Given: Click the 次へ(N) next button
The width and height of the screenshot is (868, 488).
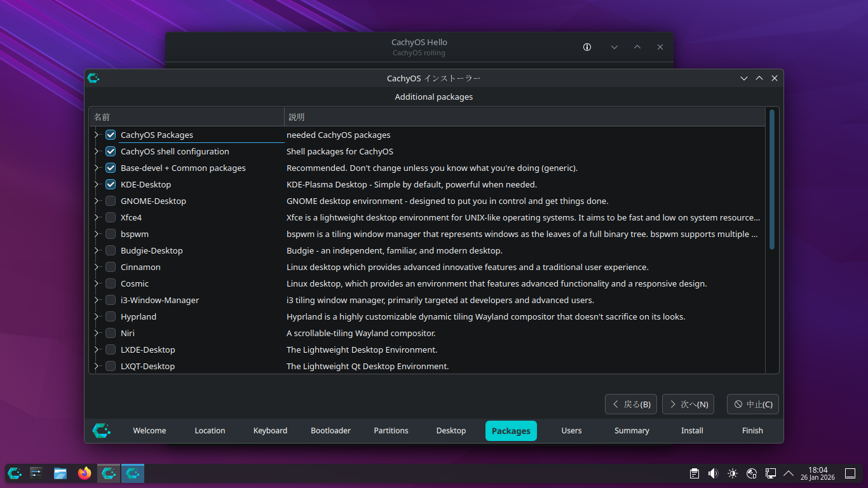Looking at the screenshot, I should tap(688, 404).
